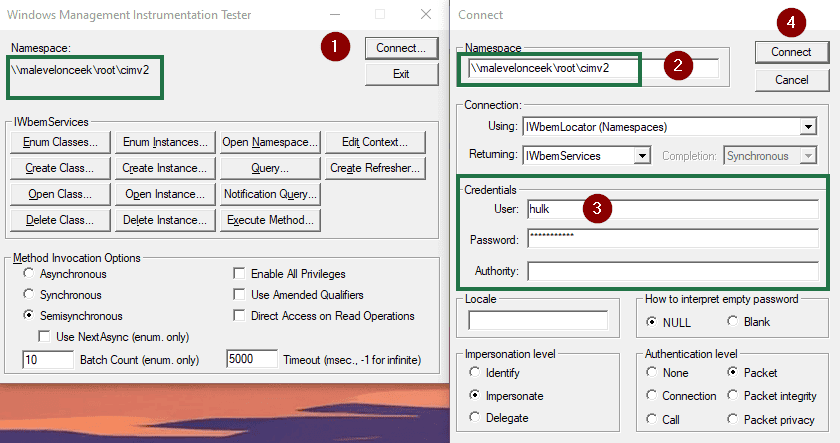Viewport: 840px width, 443px height.
Task: Click in the User field containing hulk
Action: pos(672,209)
